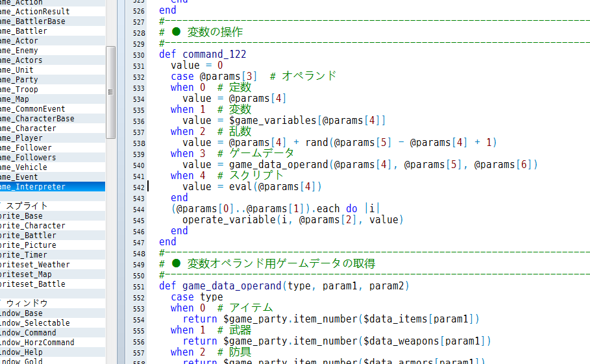Click line number 551 in gutter

(139, 287)
